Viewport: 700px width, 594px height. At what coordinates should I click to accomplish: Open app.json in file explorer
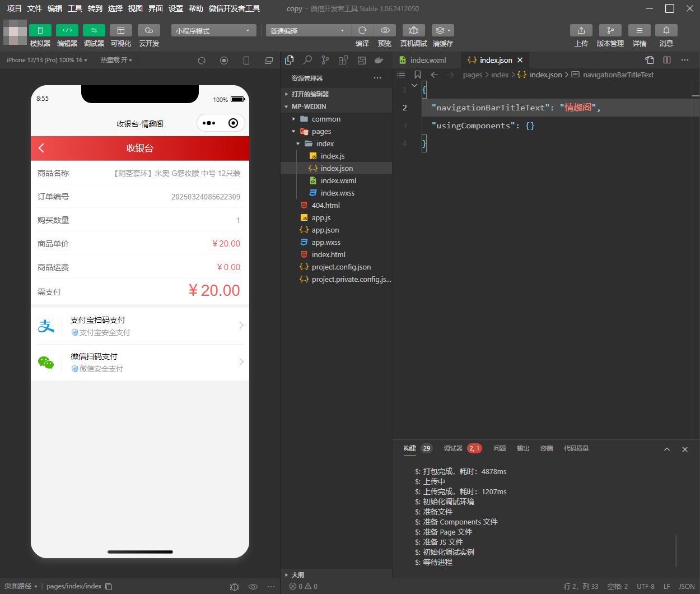[x=325, y=230]
